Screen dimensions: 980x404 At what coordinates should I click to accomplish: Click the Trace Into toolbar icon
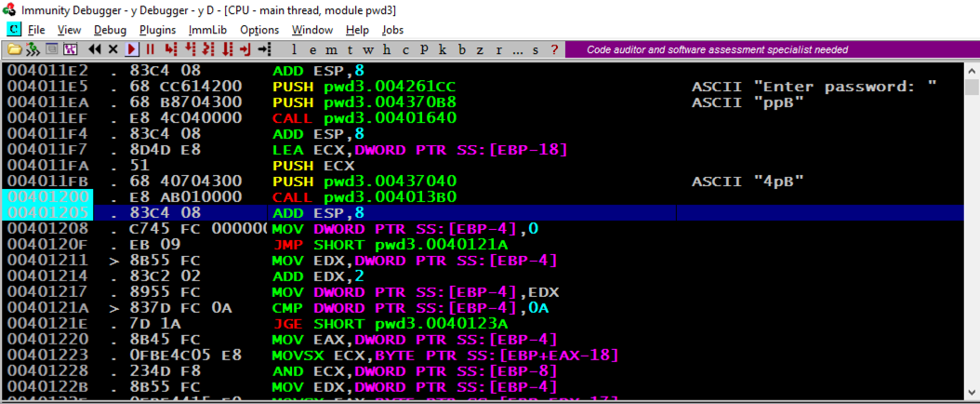pyautogui.click(x=208, y=49)
